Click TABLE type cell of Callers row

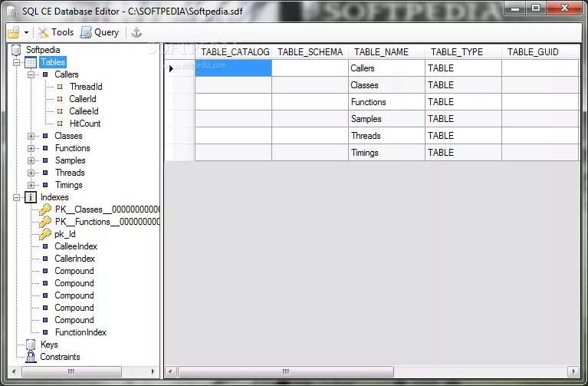(x=463, y=68)
